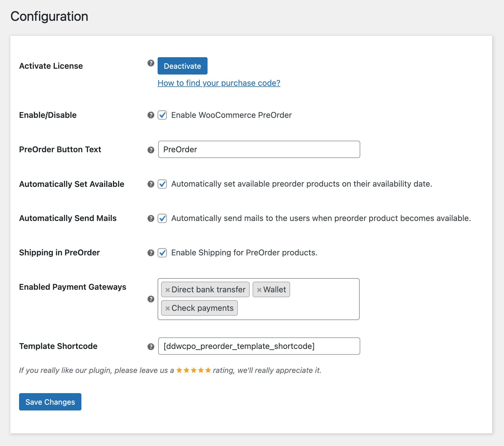Disable Shipping for PreOrder products checkbox
This screenshot has height=446, width=504.
[x=162, y=253]
